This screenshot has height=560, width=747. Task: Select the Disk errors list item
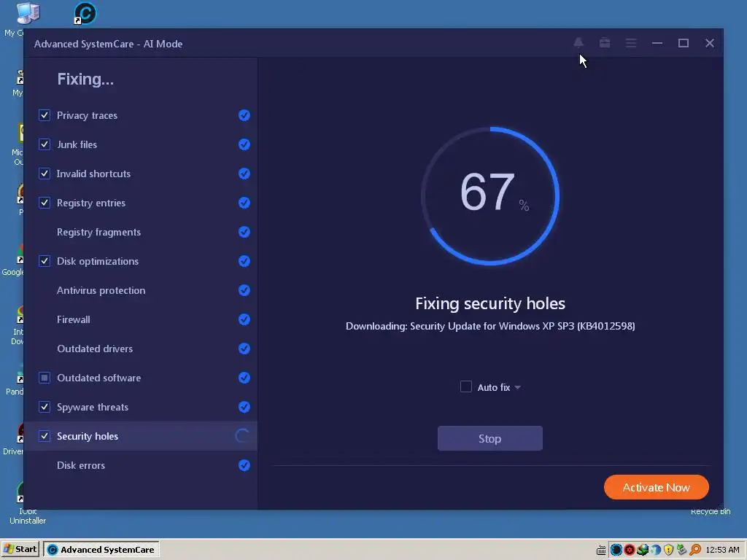coord(141,465)
